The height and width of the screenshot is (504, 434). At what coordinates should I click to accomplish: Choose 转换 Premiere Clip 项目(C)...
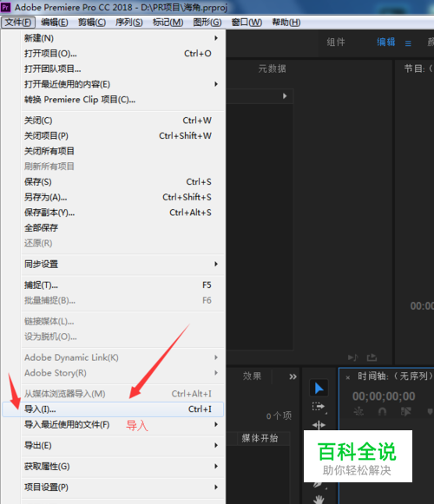click(x=113, y=100)
